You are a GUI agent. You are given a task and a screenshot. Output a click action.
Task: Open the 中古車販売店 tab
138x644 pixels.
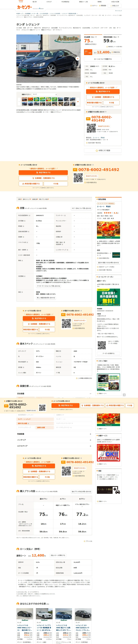coord(65,2)
